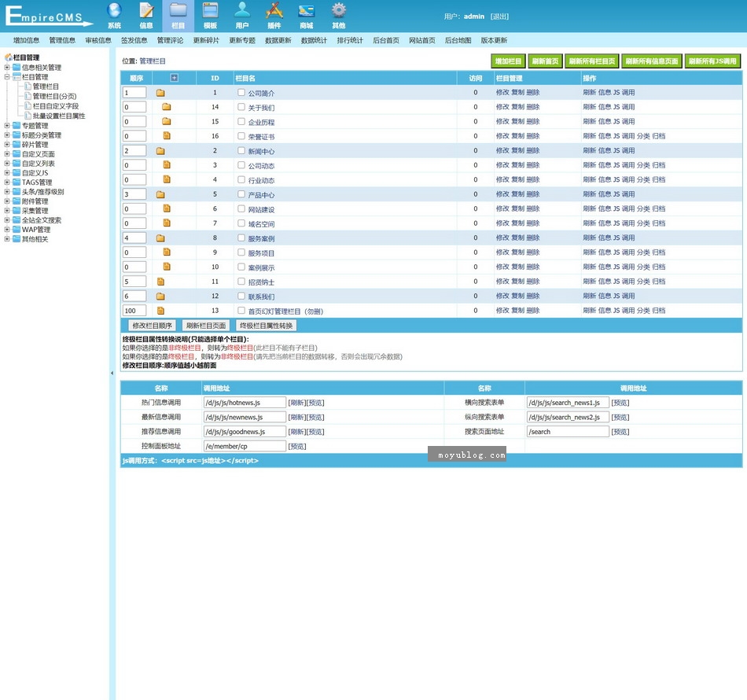Click folder icon in 关于我们 row
The height and width of the screenshot is (700, 747).
point(166,107)
